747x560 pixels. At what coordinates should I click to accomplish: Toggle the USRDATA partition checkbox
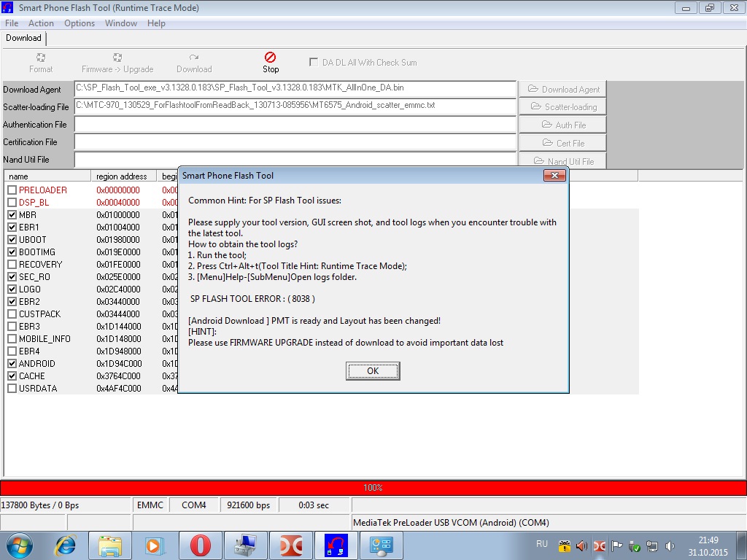[x=12, y=389]
